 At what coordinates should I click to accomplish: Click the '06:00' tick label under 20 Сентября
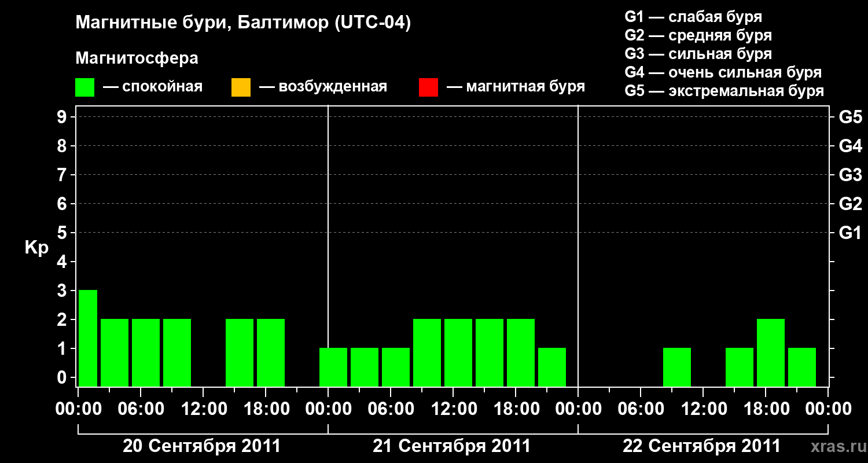click(x=141, y=409)
